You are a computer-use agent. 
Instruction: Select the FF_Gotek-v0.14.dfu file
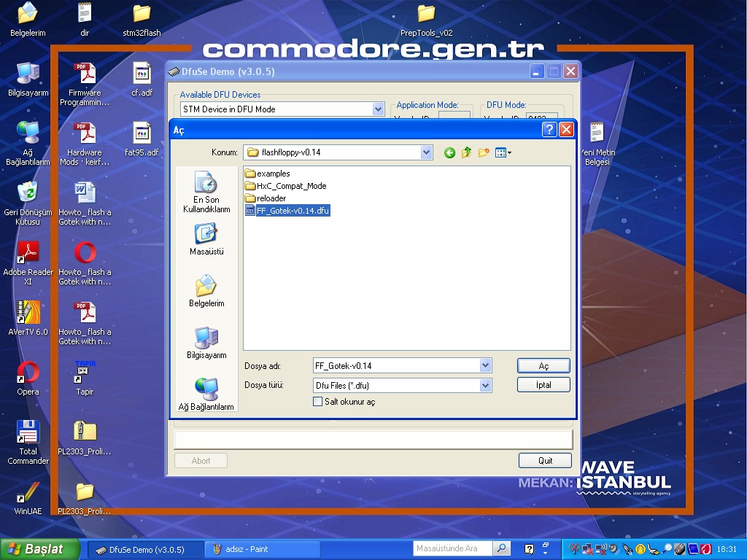[293, 211]
